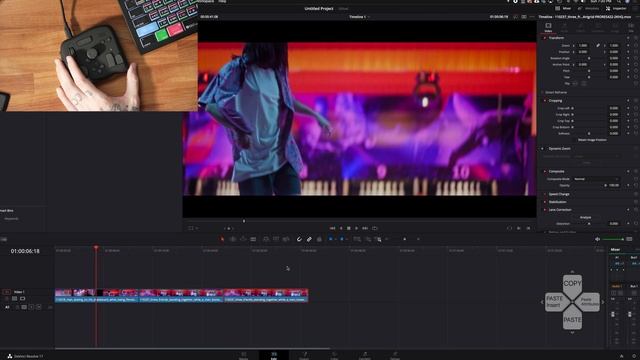Expand the Smart Reframe section
The height and width of the screenshot is (360, 640).
556,93
